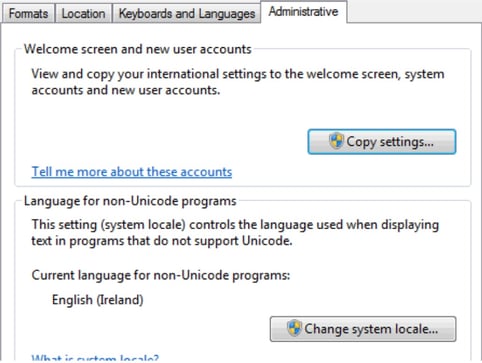The image size is (482, 363).
Task: Click the Change system locale... button
Action: pos(363,329)
